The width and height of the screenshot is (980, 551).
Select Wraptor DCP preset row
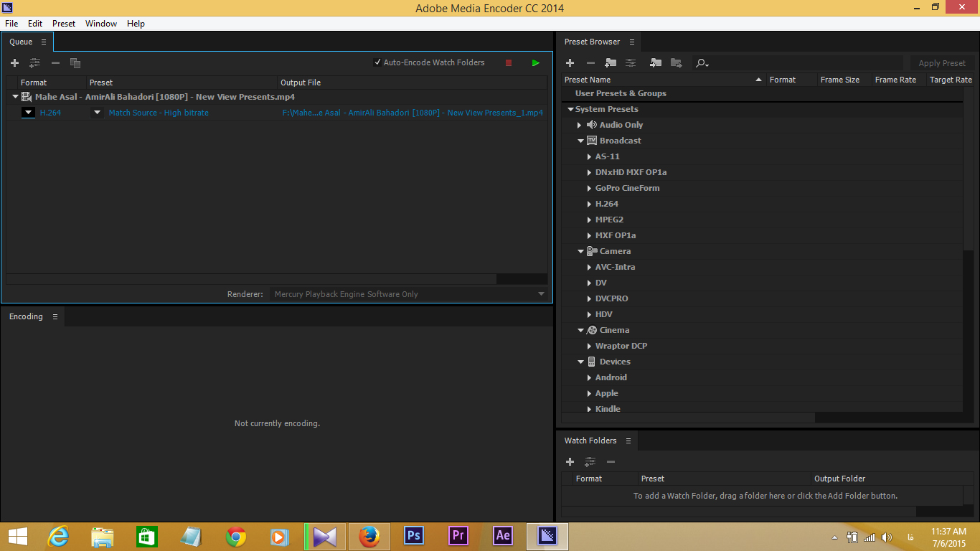click(762, 346)
